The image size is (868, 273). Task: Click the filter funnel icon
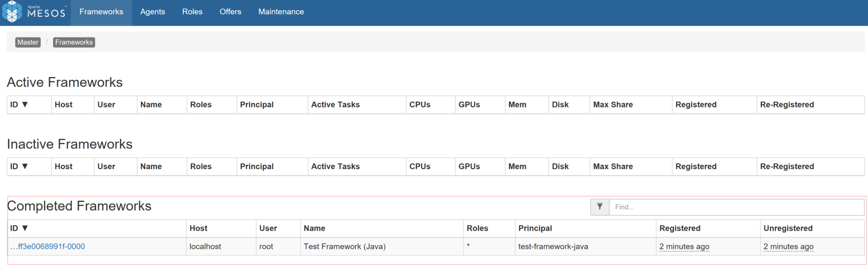tap(600, 207)
